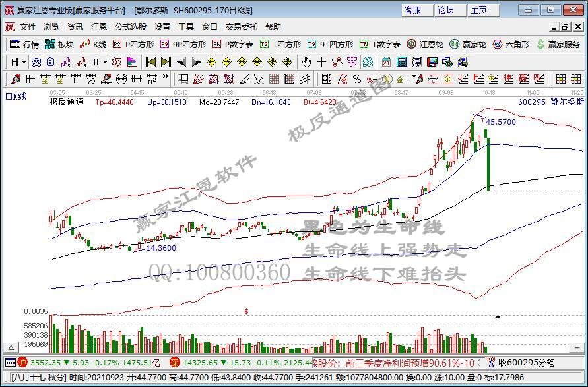
Task: Jump to first bar icon
Action: [x=150, y=62]
